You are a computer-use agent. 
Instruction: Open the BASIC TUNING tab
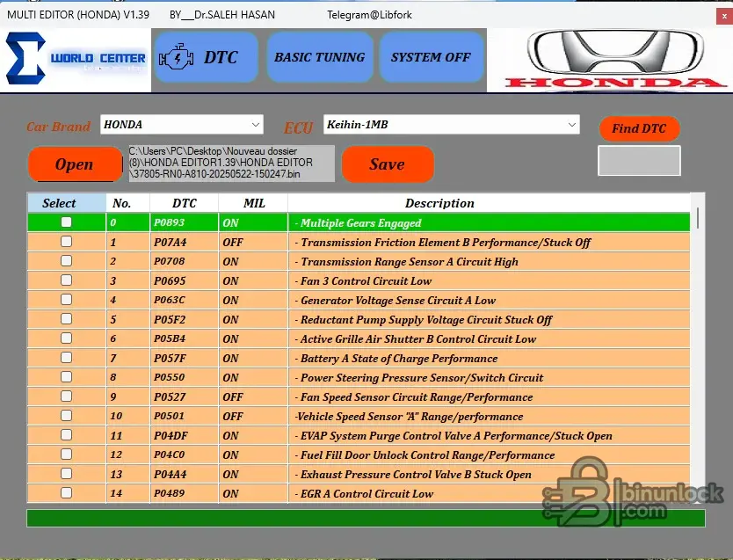(319, 57)
